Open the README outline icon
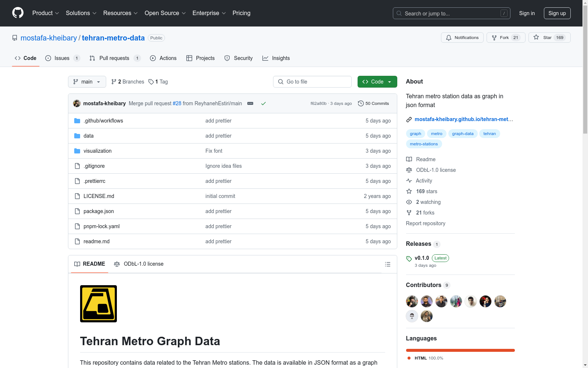This screenshot has width=588, height=368. (x=387, y=264)
